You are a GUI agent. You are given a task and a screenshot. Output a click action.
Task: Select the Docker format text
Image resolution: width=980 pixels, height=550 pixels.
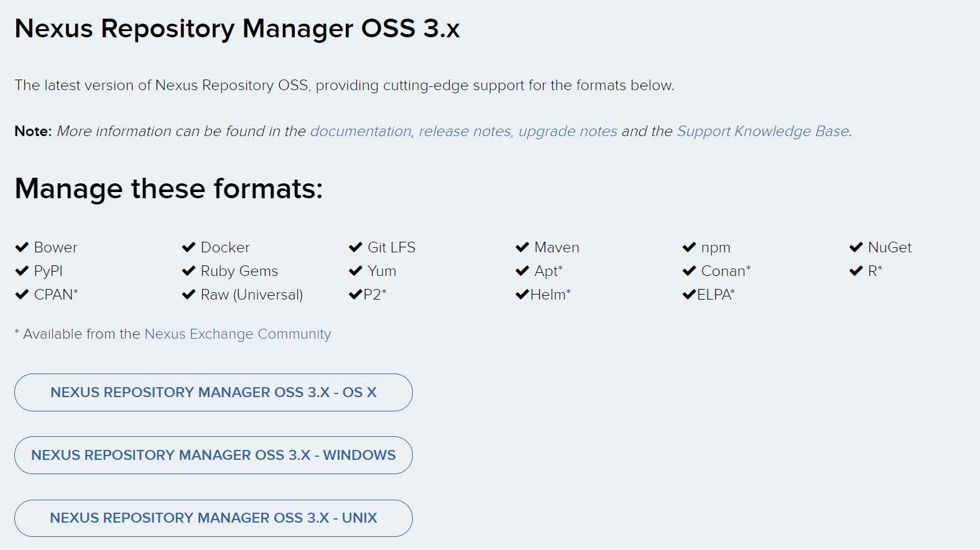pos(225,247)
